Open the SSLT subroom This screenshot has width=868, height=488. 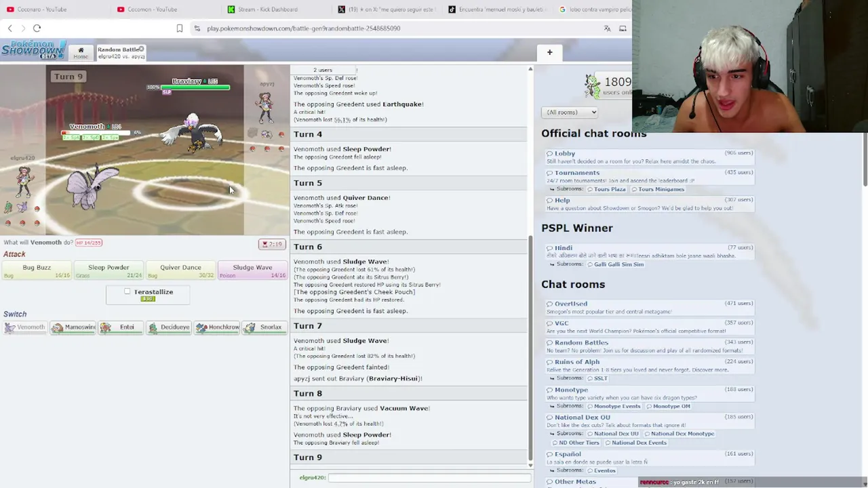coord(597,378)
